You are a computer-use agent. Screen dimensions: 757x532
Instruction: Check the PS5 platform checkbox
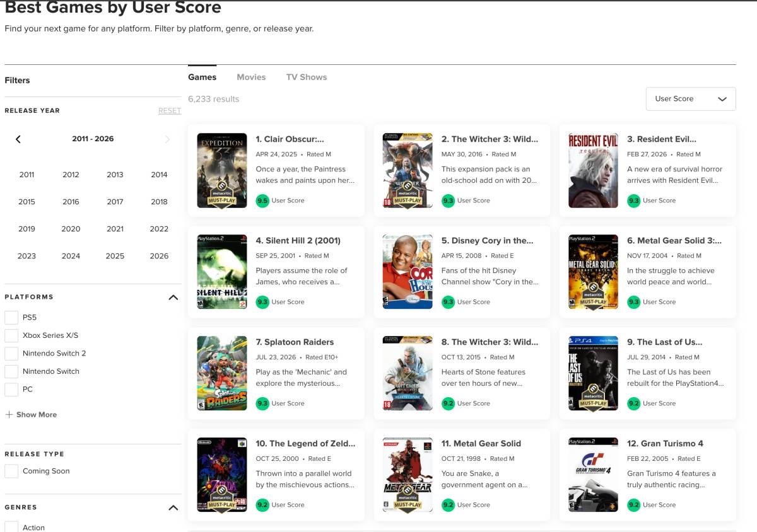click(11, 318)
